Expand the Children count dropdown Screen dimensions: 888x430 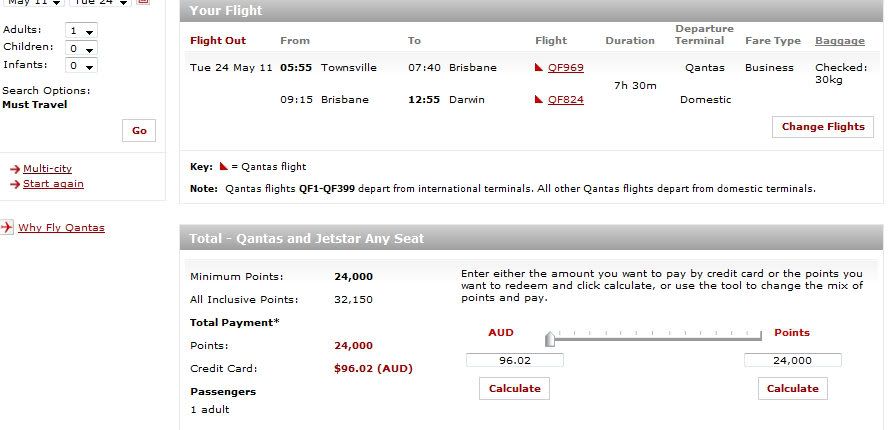[x=80, y=48]
